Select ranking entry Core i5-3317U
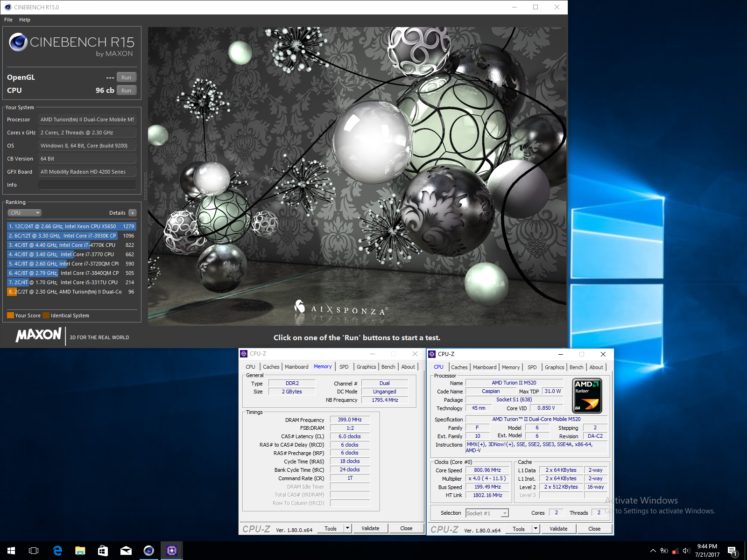The image size is (747, 560). [x=71, y=282]
